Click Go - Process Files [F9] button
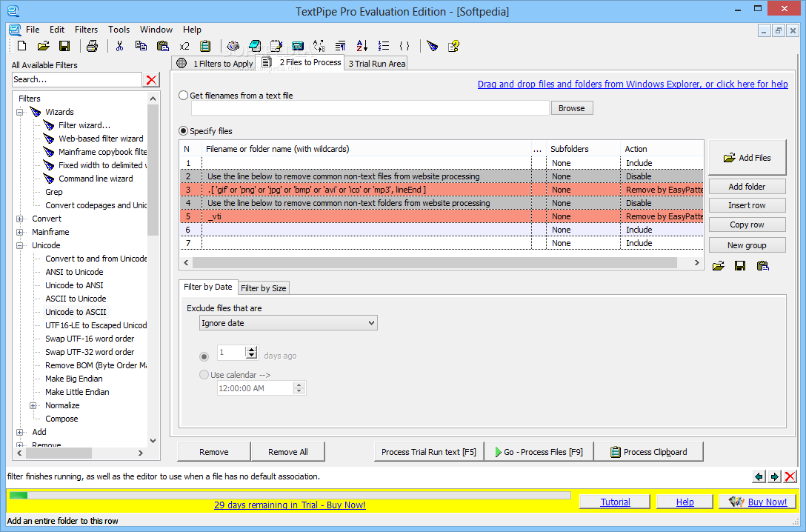The width and height of the screenshot is (806, 532). tap(538, 452)
